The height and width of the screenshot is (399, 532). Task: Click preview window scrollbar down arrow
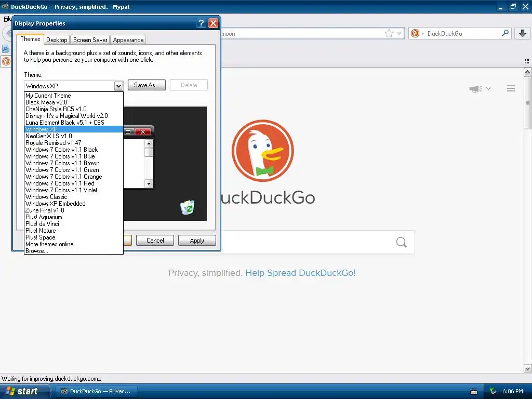pyautogui.click(x=149, y=183)
